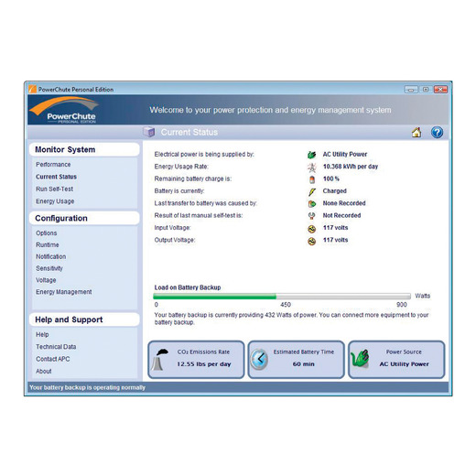Click the 'Load on Battery Backup' label
Viewport: 476px width, 476px height.
tap(188, 287)
